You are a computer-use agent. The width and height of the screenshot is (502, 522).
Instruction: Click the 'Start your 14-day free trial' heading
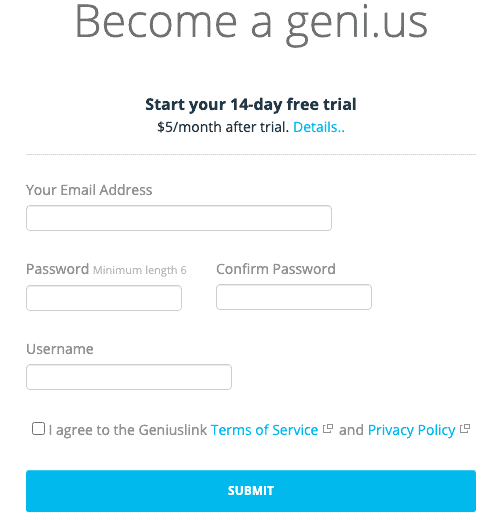251,104
